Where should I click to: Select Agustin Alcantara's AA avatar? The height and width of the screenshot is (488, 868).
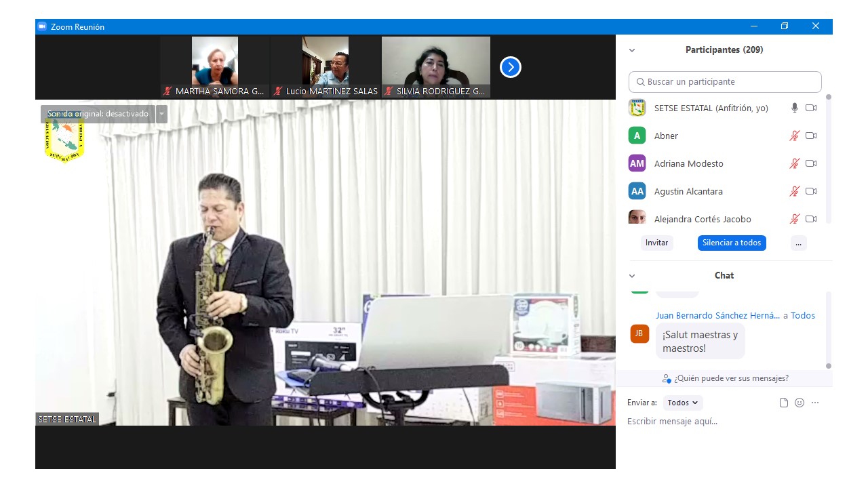click(637, 191)
